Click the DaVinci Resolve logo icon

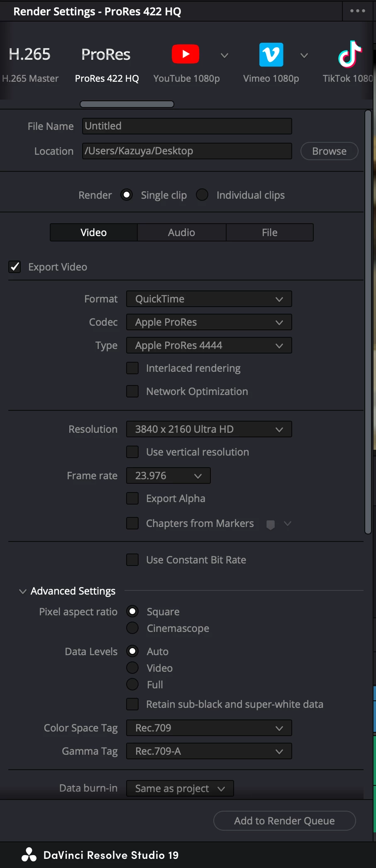coord(29,855)
